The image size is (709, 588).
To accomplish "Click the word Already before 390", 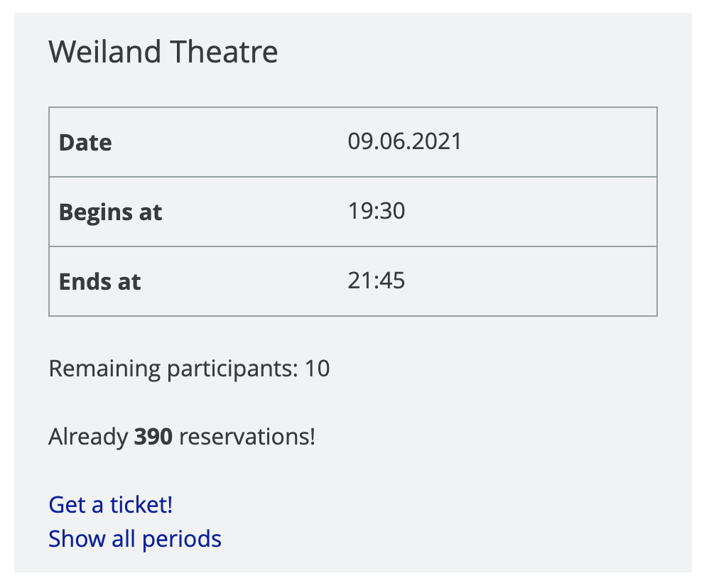I will tap(87, 437).
